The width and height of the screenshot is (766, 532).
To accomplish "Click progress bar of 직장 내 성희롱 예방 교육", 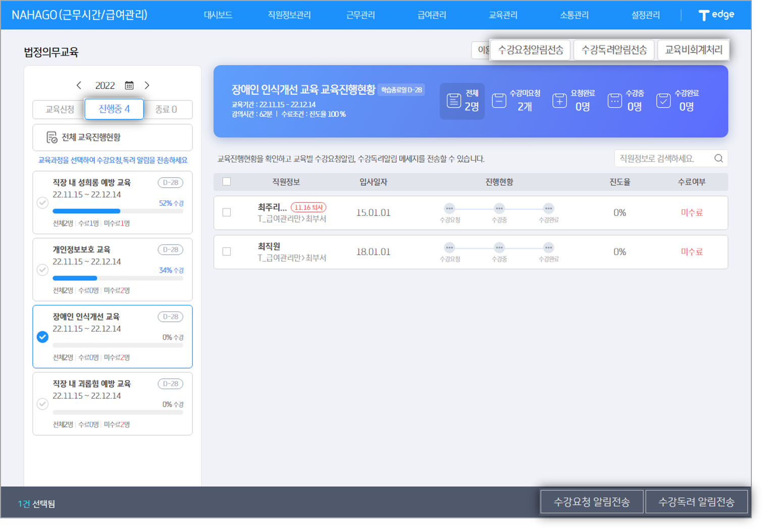I will [118, 211].
